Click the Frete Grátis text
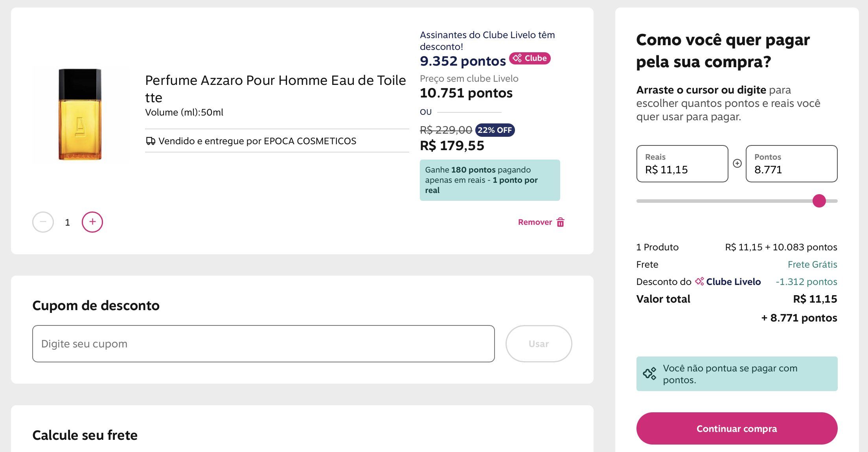 (812, 265)
